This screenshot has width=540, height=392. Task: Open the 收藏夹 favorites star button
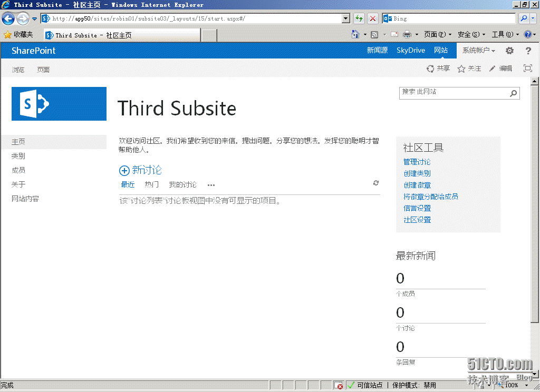[x=18, y=34]
